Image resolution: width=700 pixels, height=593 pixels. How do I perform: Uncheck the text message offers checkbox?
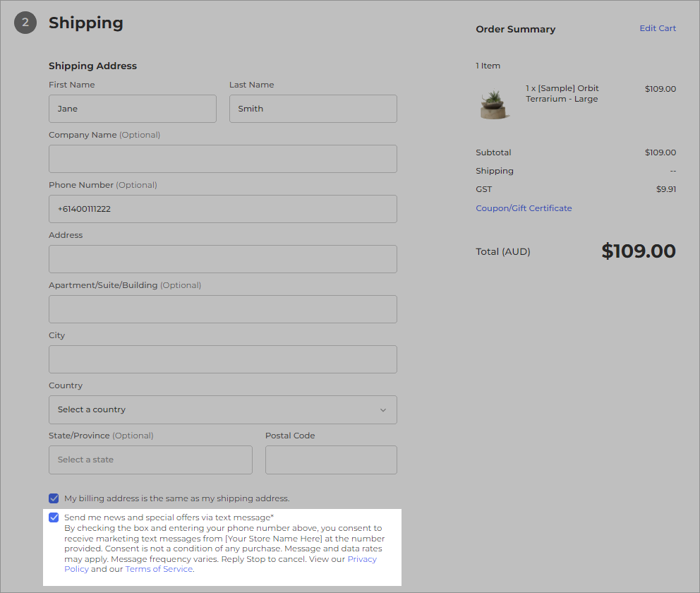54,517
